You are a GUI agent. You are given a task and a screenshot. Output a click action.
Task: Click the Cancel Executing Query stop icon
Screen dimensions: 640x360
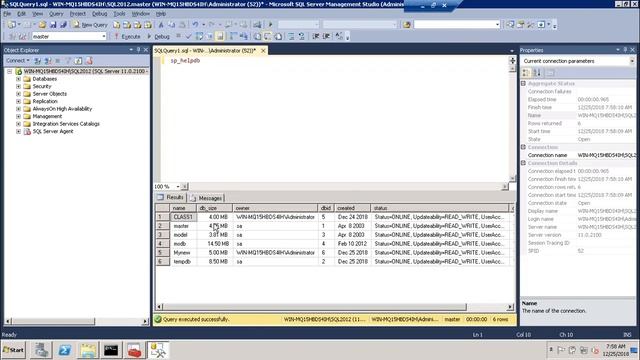point(178,36)
